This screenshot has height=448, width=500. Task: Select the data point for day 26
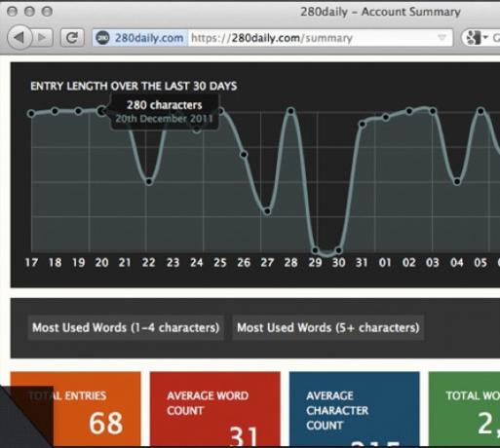[x=244, y=155]
